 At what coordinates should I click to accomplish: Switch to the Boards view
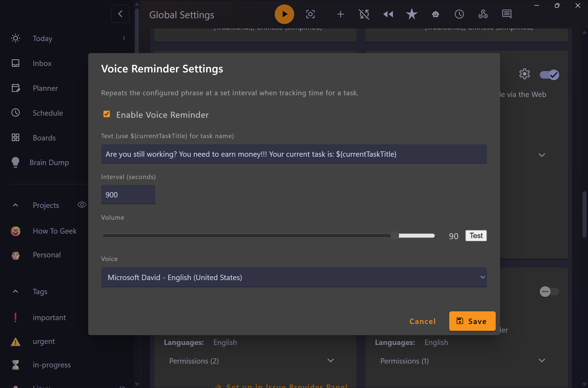coord(44,138)
